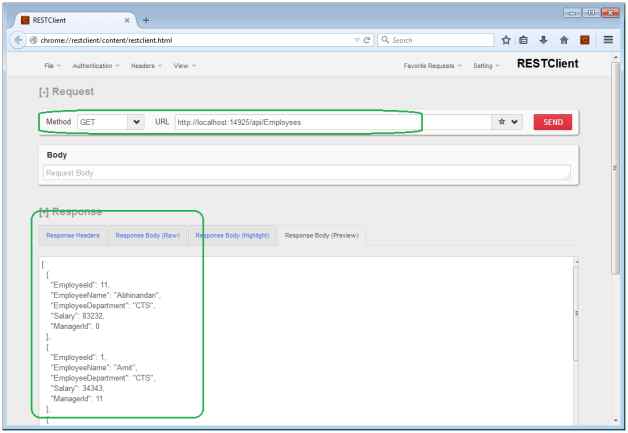Close the RESTClient browser tab
628x433 pixels.
point(127,20)
